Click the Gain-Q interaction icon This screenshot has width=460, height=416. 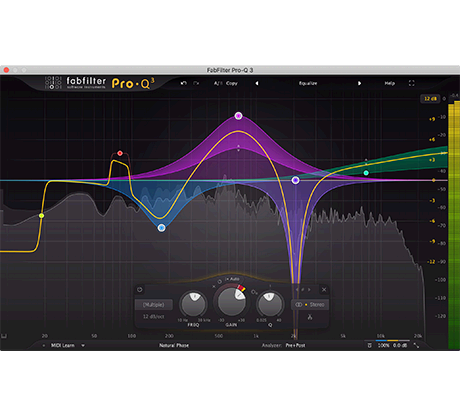pyautogui.click(x=254, y=292)
